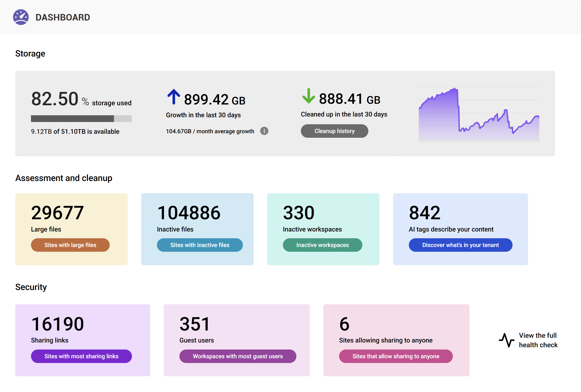
Task: View the full health check link
Action: [538, 340]
